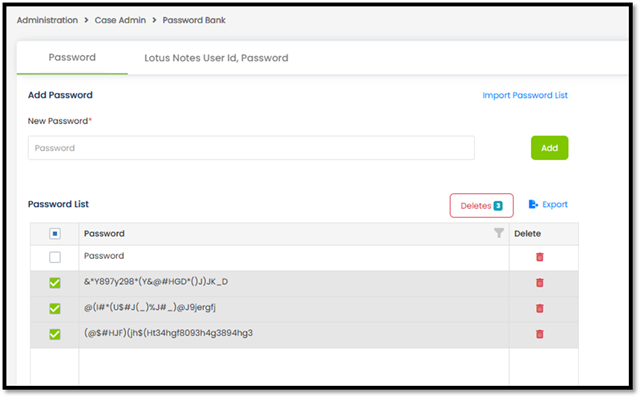Click trash icon for (@$#HJF) password row
The width and height of the screenshot is (641, 398).
540,334
